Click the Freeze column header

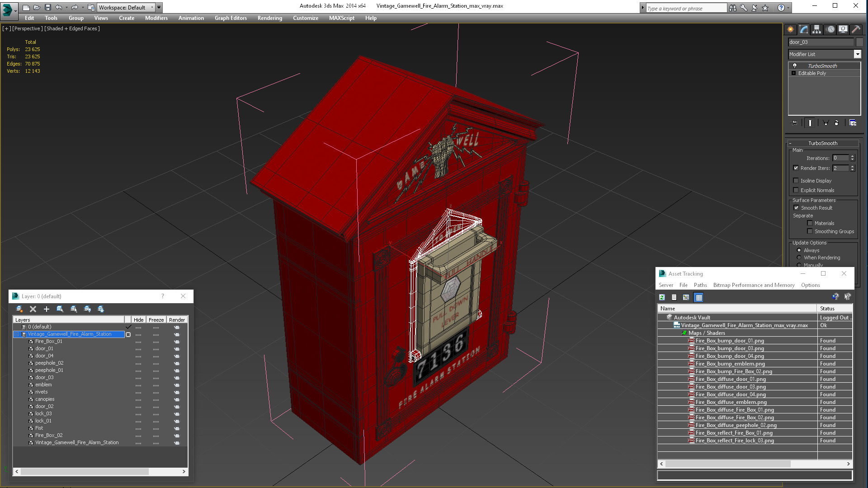156,320
